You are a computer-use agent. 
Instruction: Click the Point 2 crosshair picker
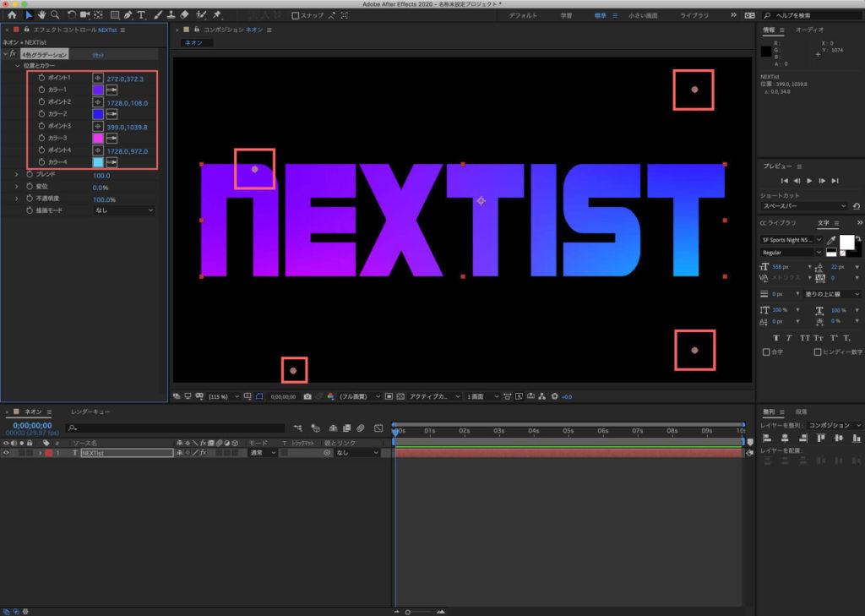click(98, 102)
